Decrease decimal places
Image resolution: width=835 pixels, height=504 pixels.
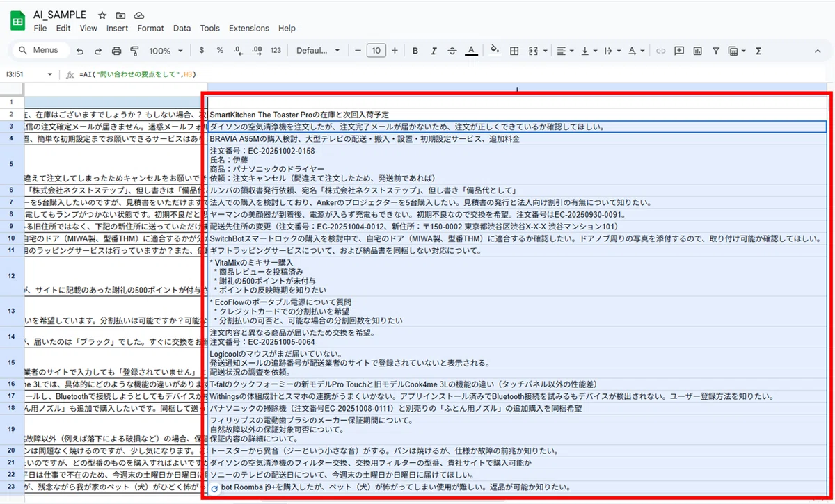(x=238, y=51)
